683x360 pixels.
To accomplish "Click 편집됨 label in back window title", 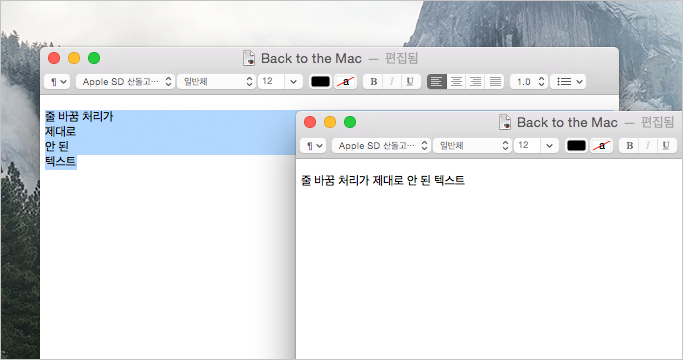I will [x=401, y=58].
